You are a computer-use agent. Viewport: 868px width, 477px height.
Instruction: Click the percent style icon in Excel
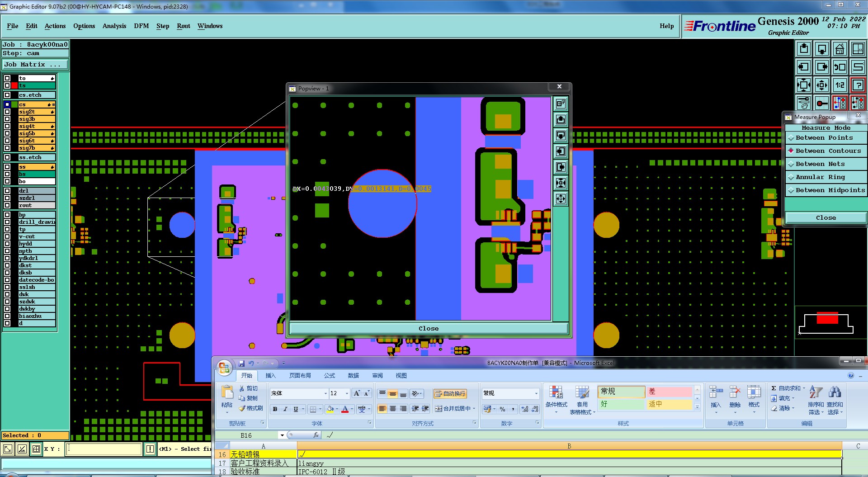tap(502, 409)
